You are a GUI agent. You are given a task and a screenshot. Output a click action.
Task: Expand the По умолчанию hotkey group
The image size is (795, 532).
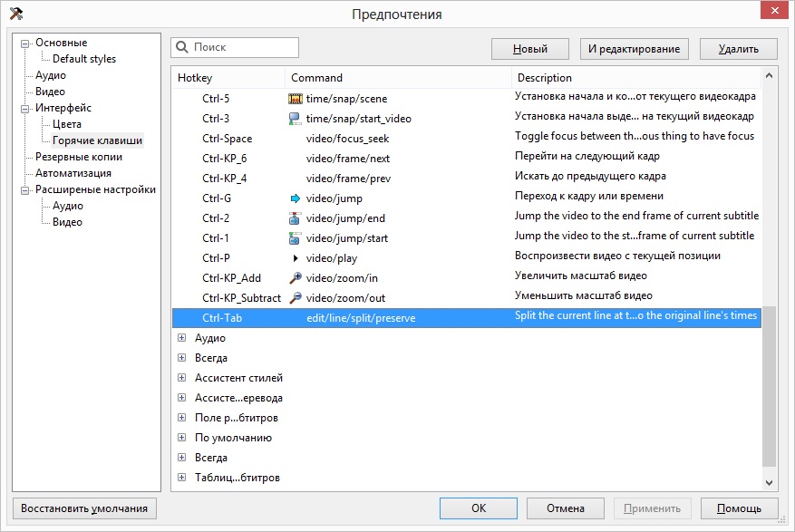(182, 438)
